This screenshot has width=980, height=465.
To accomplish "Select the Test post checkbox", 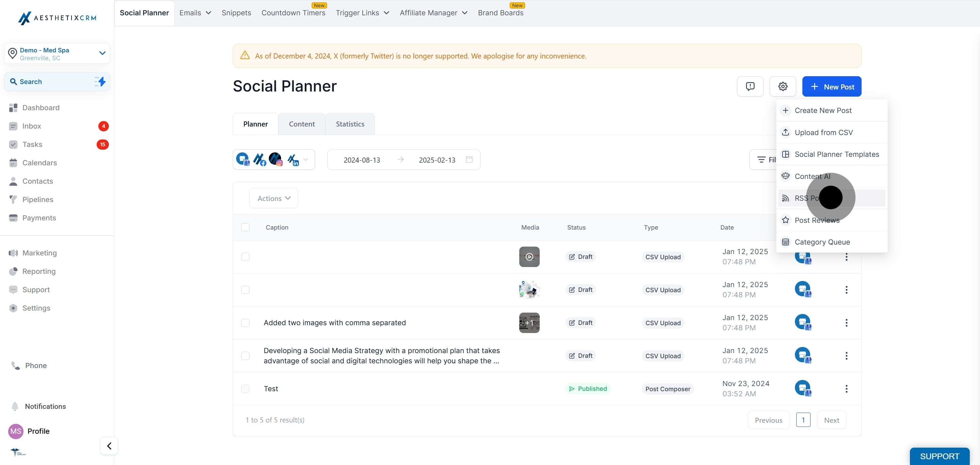I will click(245, 388).
